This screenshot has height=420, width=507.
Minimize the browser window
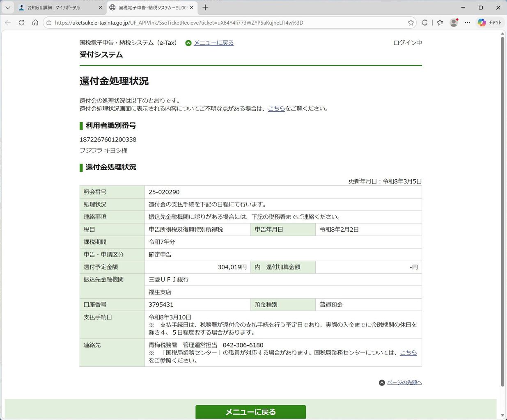(463, 7)
